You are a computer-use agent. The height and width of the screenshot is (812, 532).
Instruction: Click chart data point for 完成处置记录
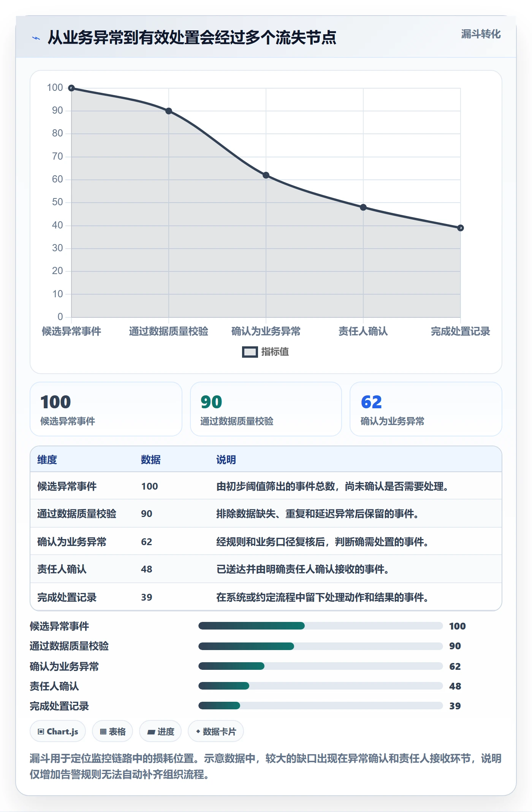[x=461, y=228]
